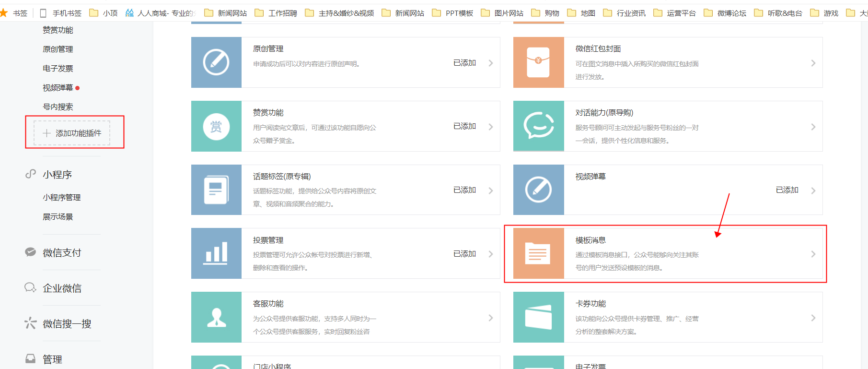Viewport: 868px width, 369px height.
Task: Open the 微博论坛 bookmark folder
Action: (x=725, y=13)
